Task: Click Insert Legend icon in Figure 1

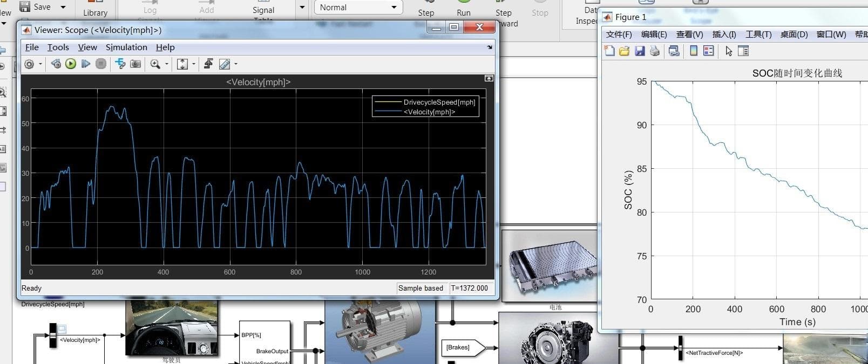Action: point(709,51)
